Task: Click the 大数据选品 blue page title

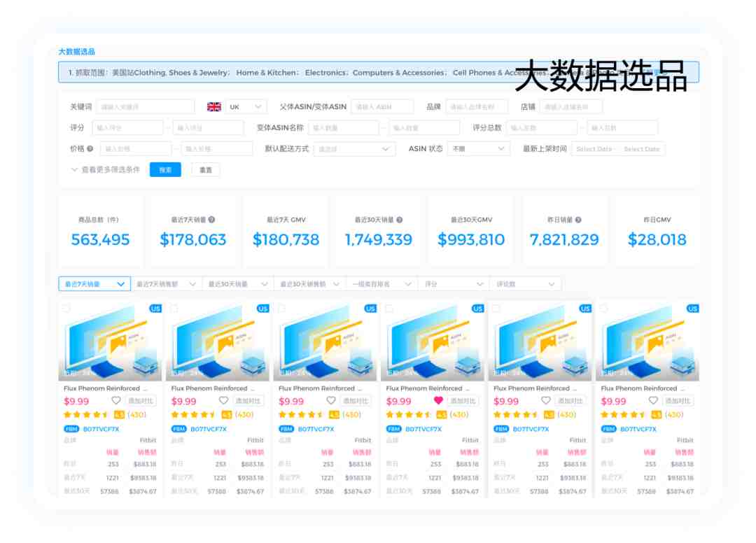Action: [77, 52]
